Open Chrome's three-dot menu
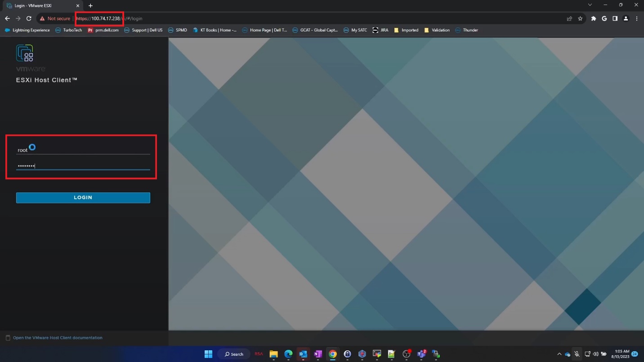This screenshot has height=362, width=644. [x=637, y=18]
